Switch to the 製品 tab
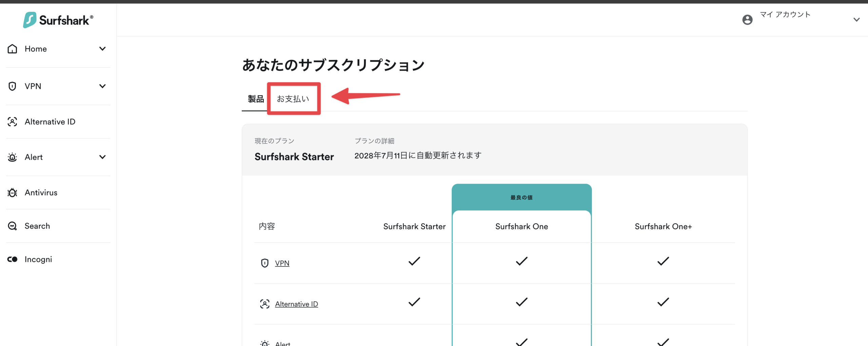 (256, 99)
